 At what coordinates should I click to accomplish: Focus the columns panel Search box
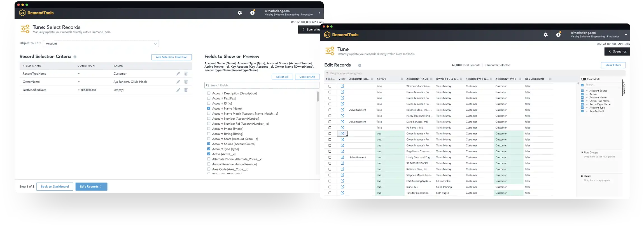coord(603,85)
